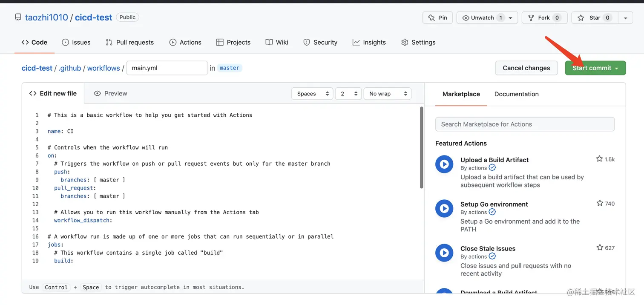Select the Edit new file tab
The image size is (644, 305).
(x=53, y=93)
